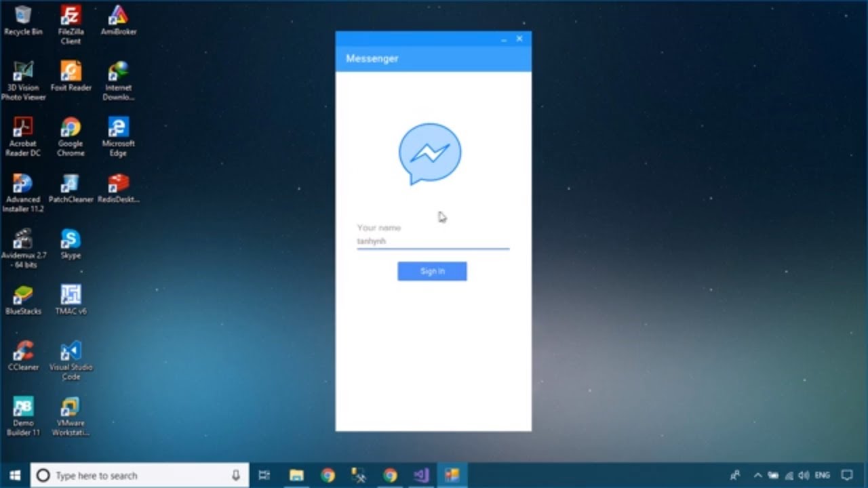Open File Explorer from the taskbar

(296, 475)
